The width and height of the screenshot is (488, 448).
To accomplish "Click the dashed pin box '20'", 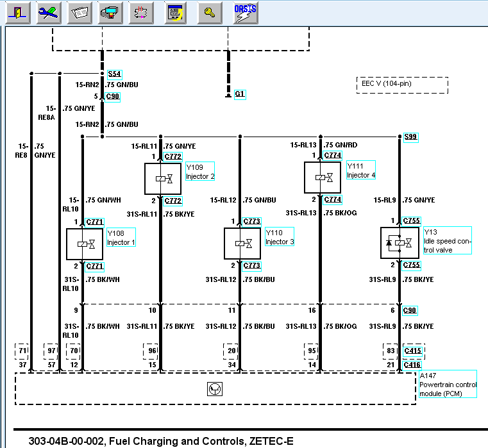I will tap(231, 351).
